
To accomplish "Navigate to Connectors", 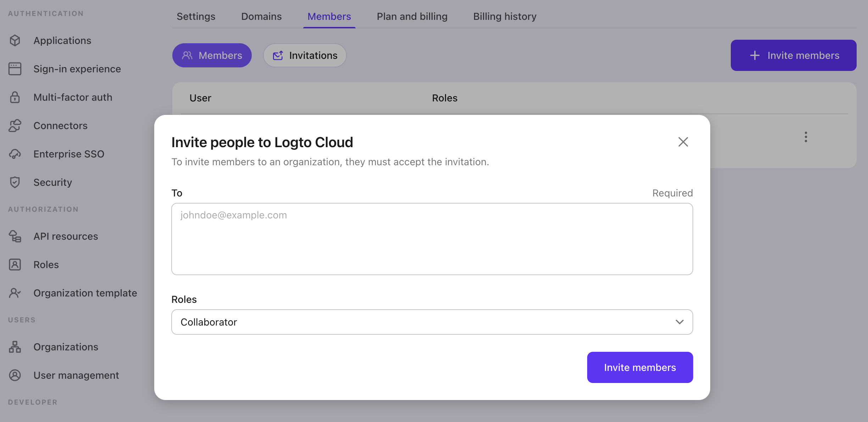I will coord(60,126).
